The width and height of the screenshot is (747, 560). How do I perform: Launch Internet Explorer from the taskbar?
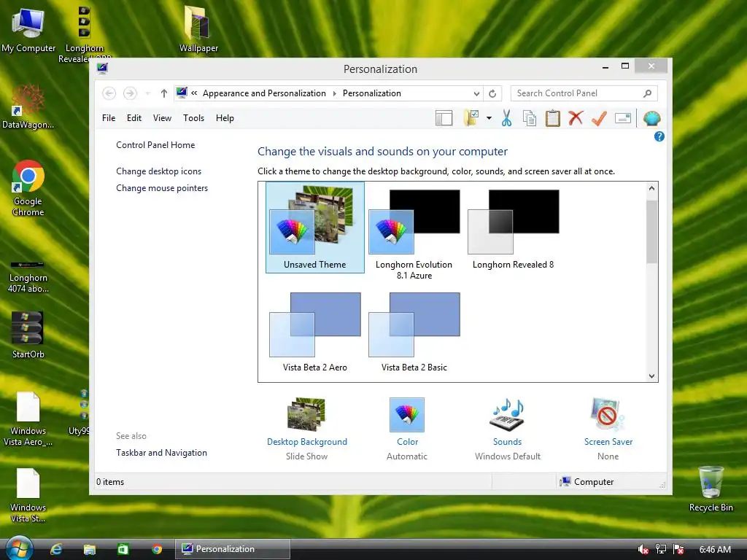[56, 550]
